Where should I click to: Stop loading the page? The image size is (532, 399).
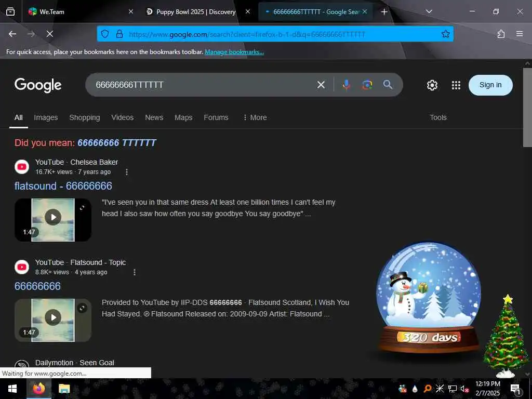[x=49, y=34]
